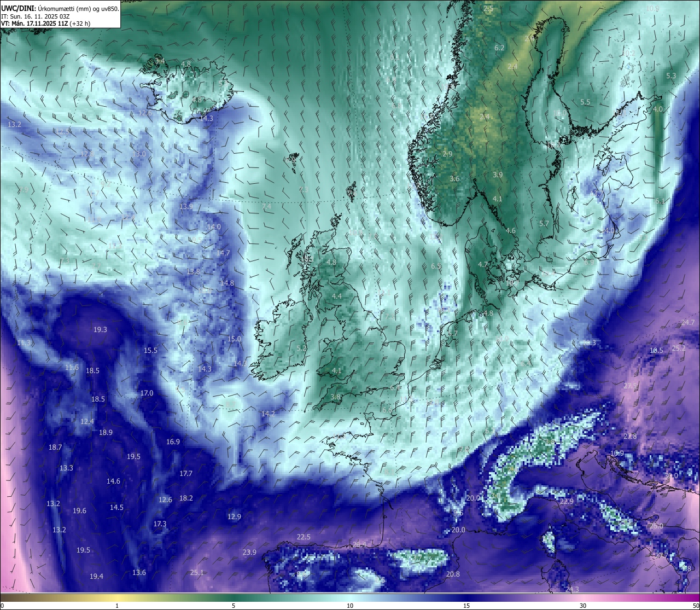
Task: Click the 14.2 value label
Action: click(268, 414)
